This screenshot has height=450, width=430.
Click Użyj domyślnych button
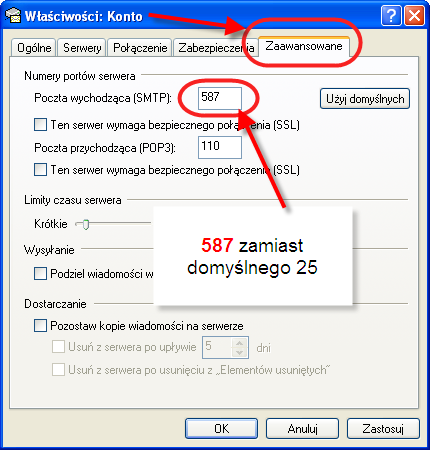coord(365,99)
